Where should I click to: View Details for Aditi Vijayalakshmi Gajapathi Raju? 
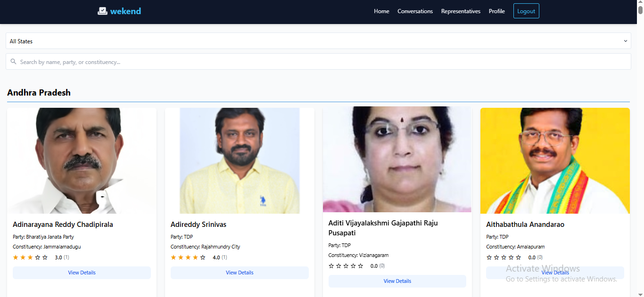coord(397,281)
